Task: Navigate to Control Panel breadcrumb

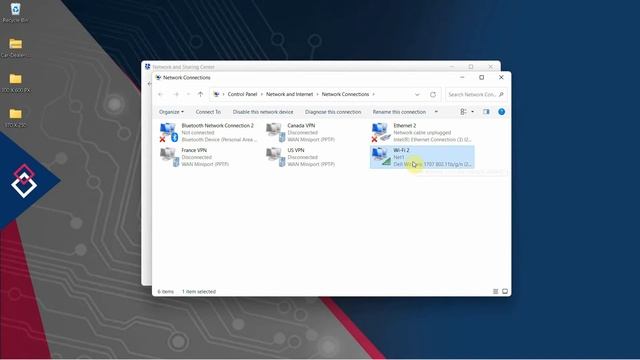Action: pos(242,94)
